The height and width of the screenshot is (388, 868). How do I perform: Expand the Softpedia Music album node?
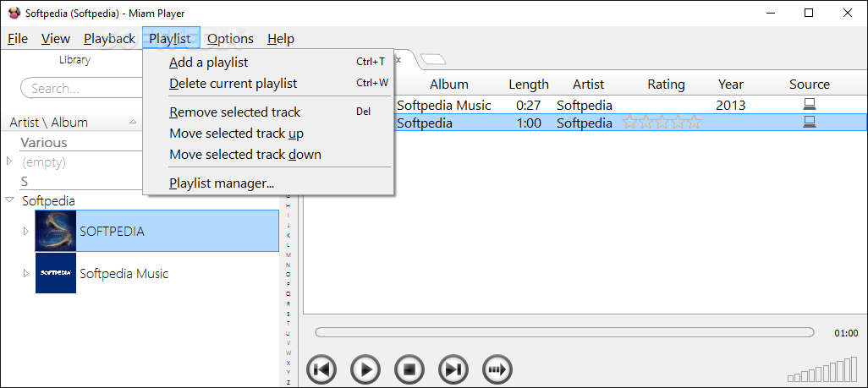(x=25, y=273)
